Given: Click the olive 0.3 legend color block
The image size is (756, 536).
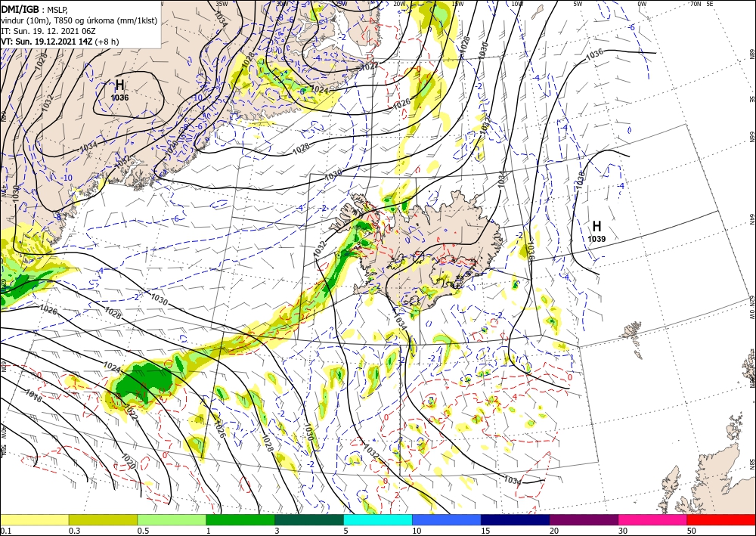Looking at the screenshot, I should [x=103, y=519].
